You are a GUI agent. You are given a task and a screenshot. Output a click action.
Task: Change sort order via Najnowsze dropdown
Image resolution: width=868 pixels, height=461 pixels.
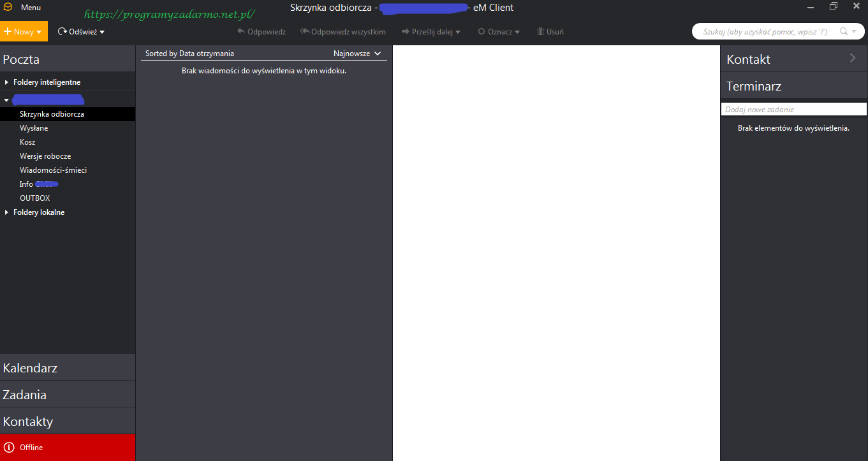coord(357,54)
